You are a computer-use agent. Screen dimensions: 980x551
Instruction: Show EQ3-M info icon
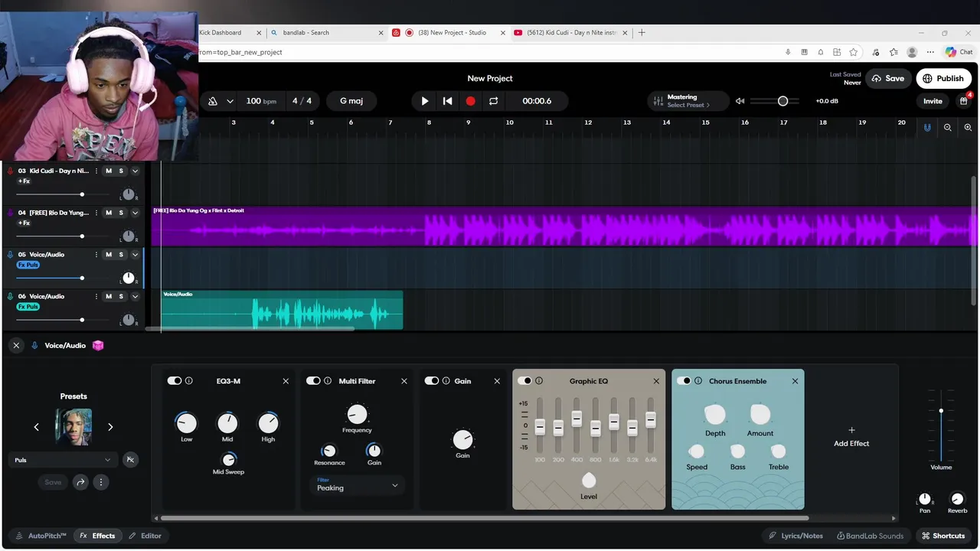point(189,381)
